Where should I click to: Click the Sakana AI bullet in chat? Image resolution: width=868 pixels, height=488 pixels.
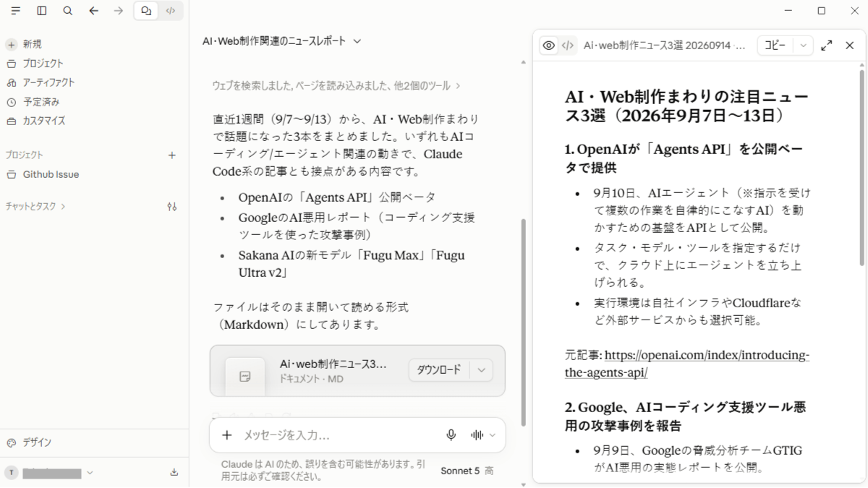point(352,264)
